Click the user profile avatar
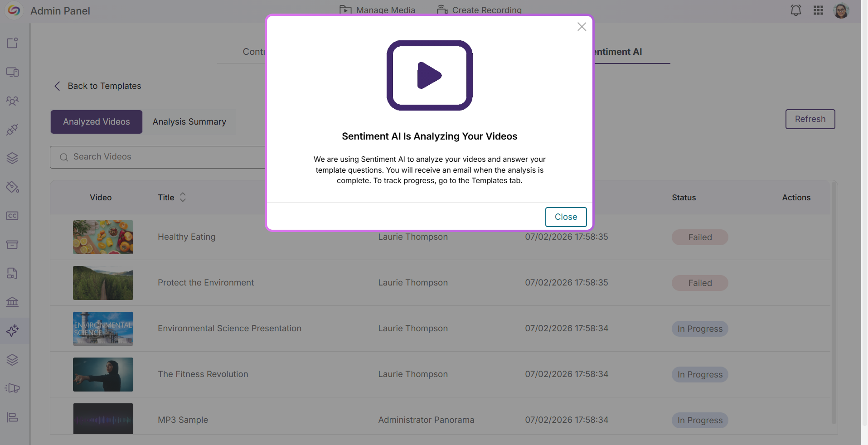The height and width of the screenshot is (445, 868). (841, 10)
